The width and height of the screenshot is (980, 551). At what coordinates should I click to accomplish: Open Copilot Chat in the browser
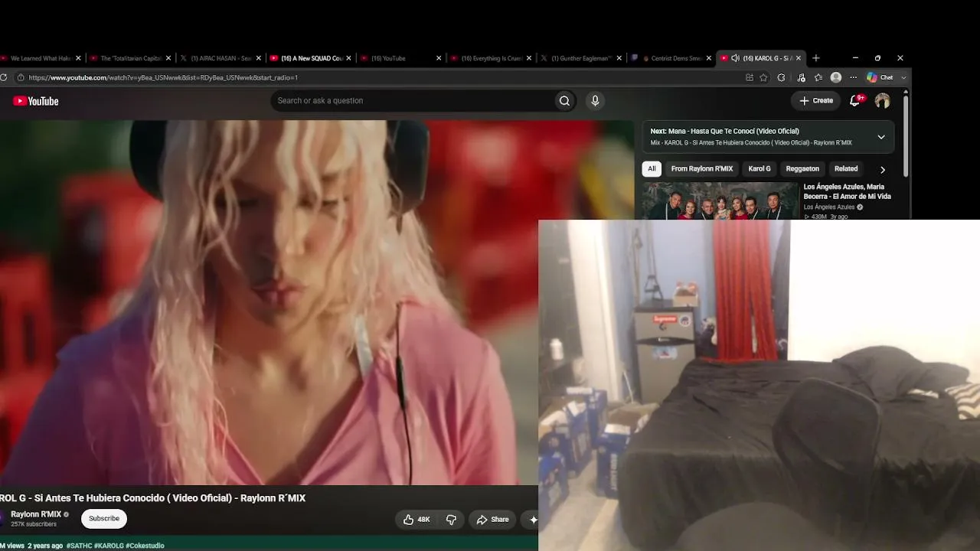coord(880,77)
